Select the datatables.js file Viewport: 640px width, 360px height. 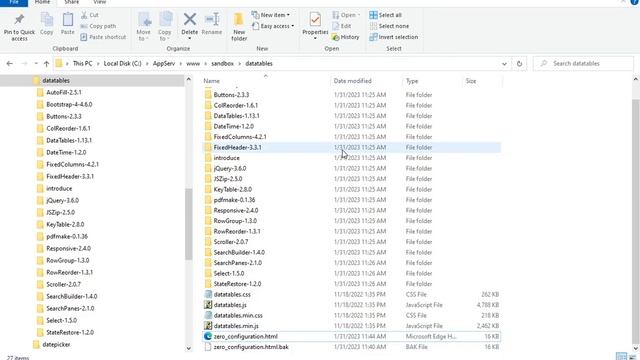[x=351, y=305]
